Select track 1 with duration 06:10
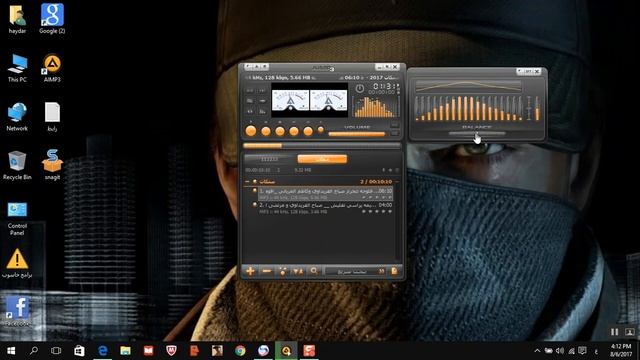 (325, 193)
